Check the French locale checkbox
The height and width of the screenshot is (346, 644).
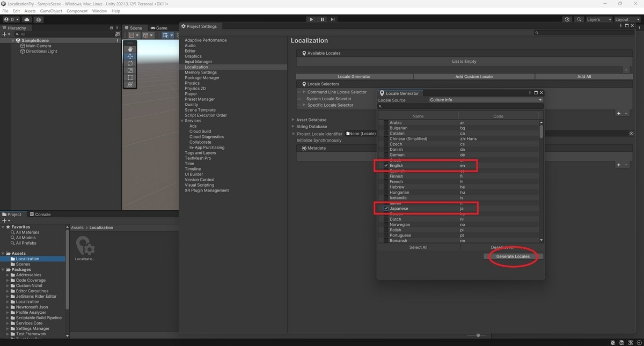(x=386, y=182)
